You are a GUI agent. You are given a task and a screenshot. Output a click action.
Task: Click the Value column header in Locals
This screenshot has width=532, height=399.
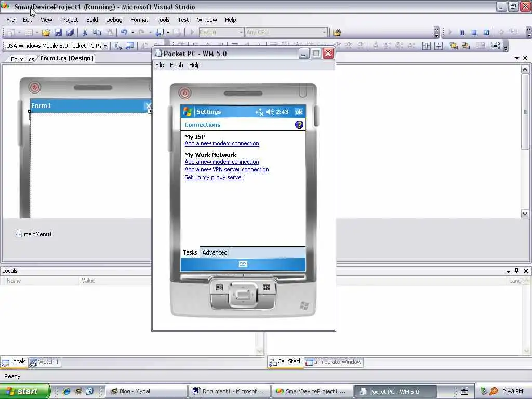115,281
